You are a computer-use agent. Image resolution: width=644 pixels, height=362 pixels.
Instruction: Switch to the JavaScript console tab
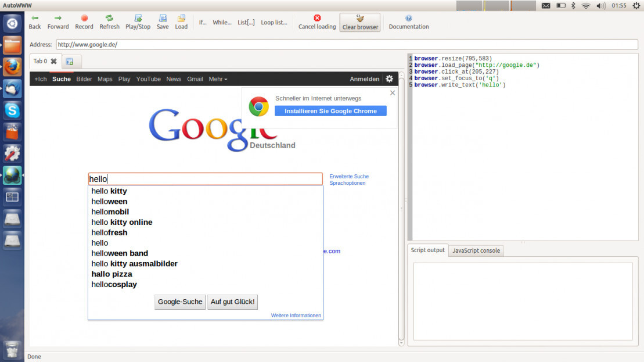[x=476, y=250]
